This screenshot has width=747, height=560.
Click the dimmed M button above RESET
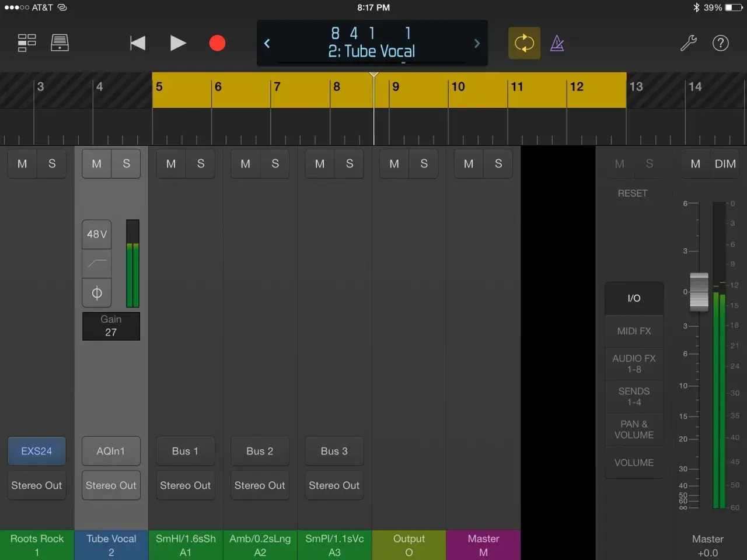[620, 164]
